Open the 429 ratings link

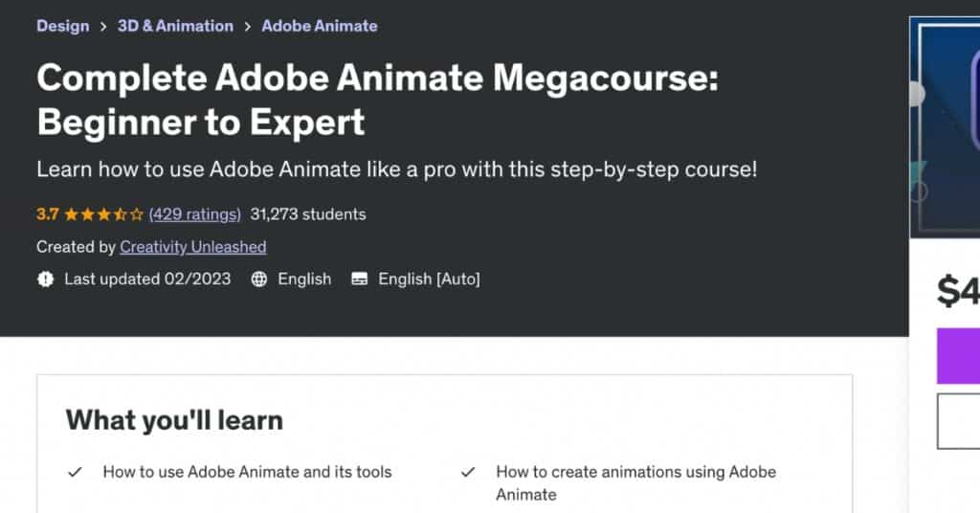(x=194, y=214)
